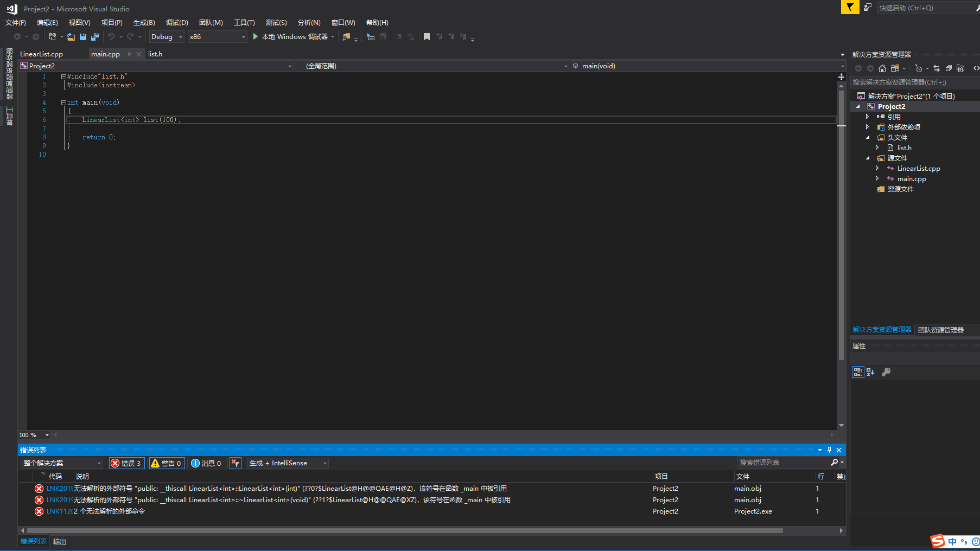
Task: Open the 编辑(E) menu
Action: [x=47, y=23]
